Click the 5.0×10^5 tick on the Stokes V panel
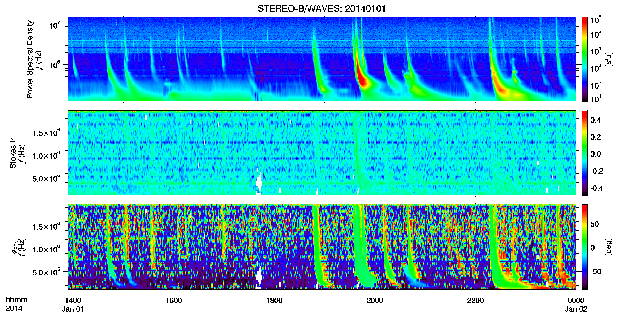The width and height of the screenshot is (644, 332). tap(46, 179)
